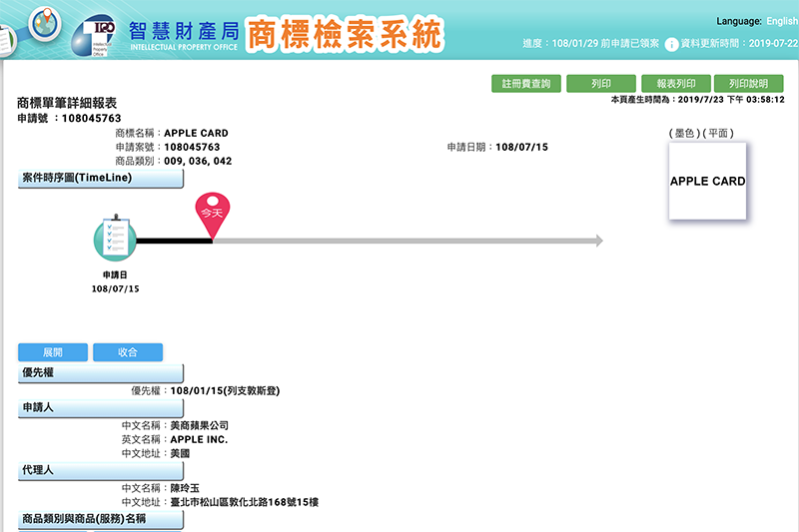The height and width of the screenshot is (532, 799).
Task: Expand all sections with 展開
Action: pyautogui.click(x=52, y=352)
